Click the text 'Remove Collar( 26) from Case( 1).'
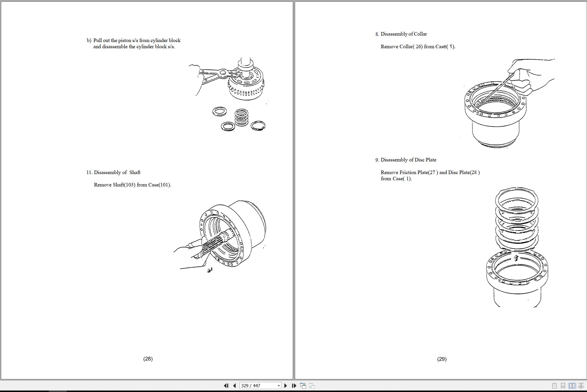The width and height of the screenshot is (587, 392). (x=418, y=46)
